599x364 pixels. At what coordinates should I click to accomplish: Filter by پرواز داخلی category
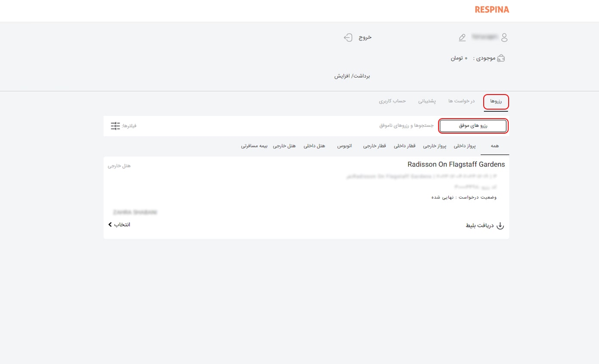(465, 146)
